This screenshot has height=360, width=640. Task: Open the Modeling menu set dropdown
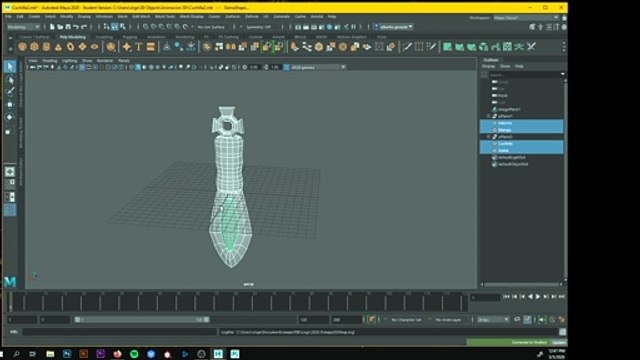click(23, 27)
